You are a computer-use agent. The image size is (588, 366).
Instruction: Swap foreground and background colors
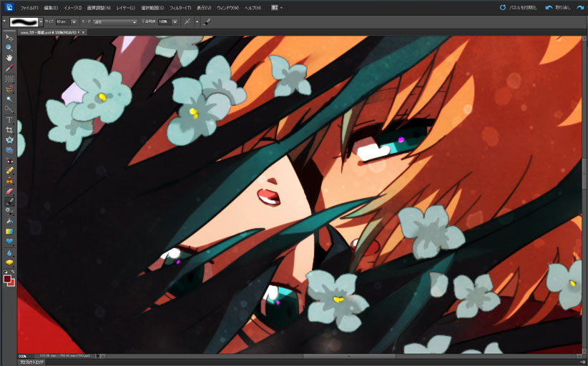(x=13, y=271)
